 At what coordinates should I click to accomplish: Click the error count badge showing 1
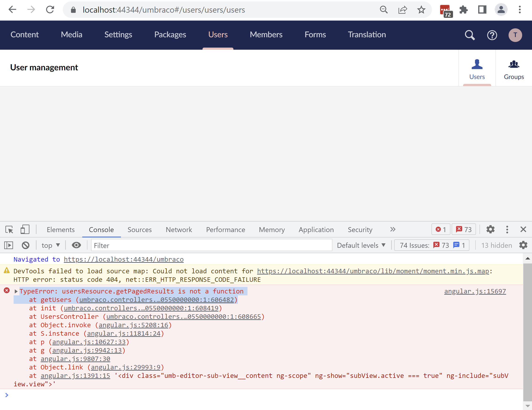pos(440,229)
